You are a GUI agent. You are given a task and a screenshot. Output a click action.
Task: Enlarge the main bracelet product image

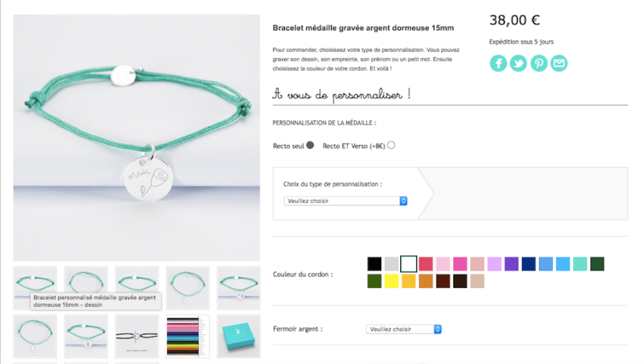pyautogui.click(x=137, y=138)
